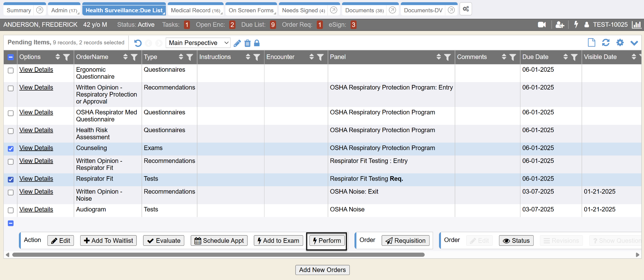Open the Main Perspective dropdown
This screenshot has width=644, height=280.
pos(198,43)
